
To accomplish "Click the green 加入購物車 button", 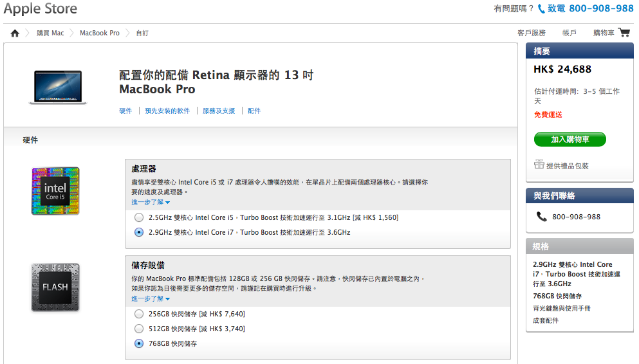I will pos(570,140).
